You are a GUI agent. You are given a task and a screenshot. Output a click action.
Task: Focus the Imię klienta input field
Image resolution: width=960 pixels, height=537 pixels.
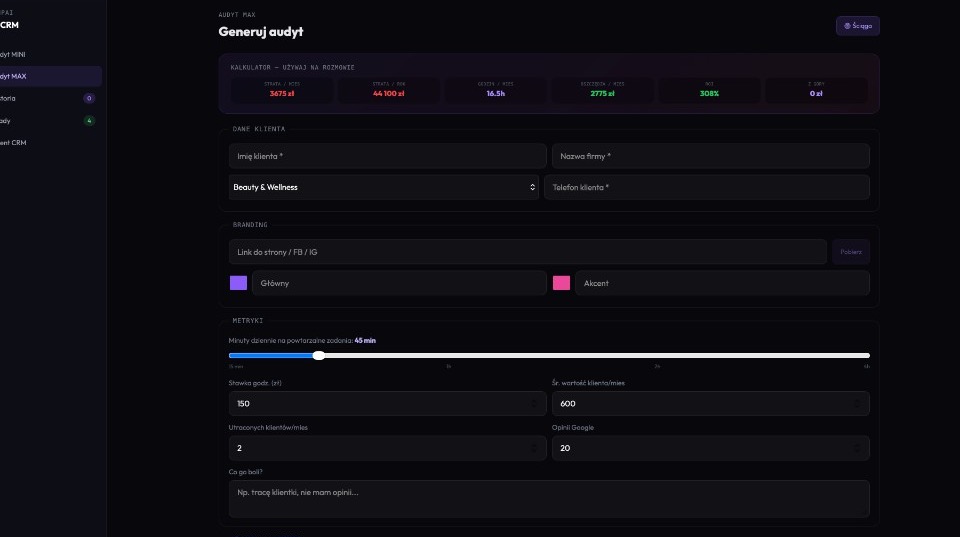pyautogui.click(x=388, y=156)
